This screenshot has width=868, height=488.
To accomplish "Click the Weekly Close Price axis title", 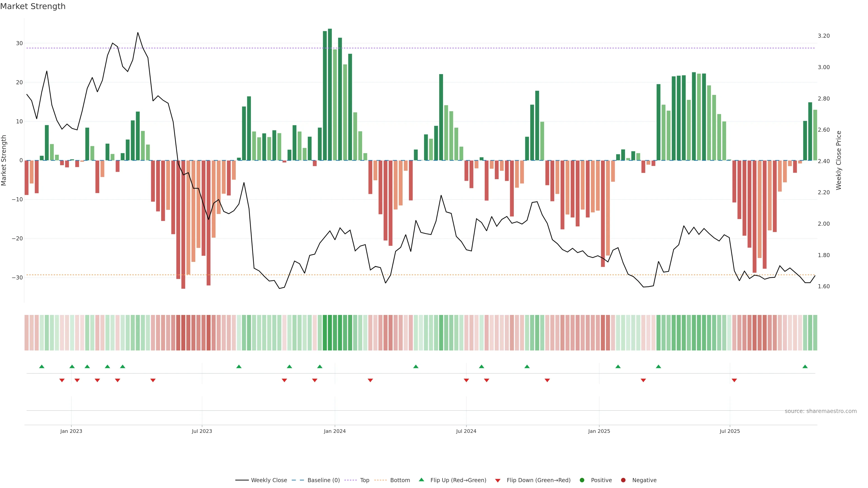I will click(839, 160).
